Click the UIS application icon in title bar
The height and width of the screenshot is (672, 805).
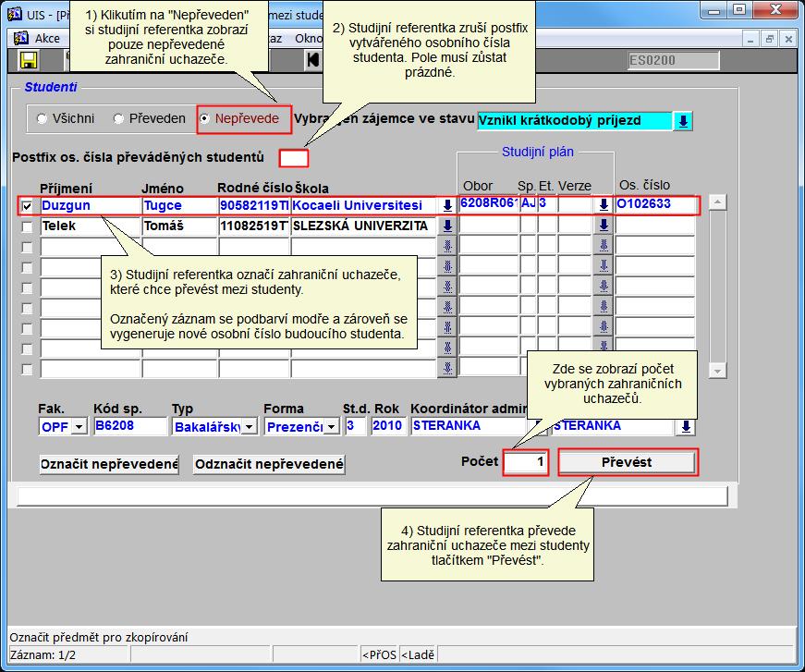click(15, 14)
